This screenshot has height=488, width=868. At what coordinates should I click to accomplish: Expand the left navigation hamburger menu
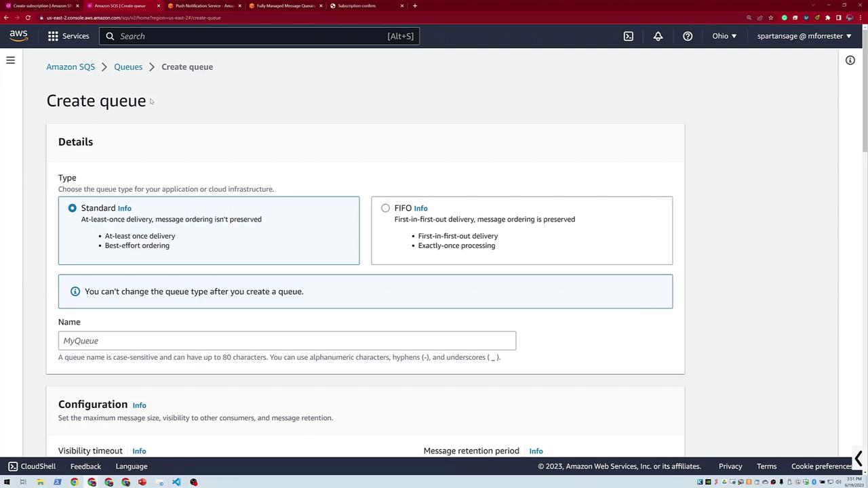coord(10,60)
